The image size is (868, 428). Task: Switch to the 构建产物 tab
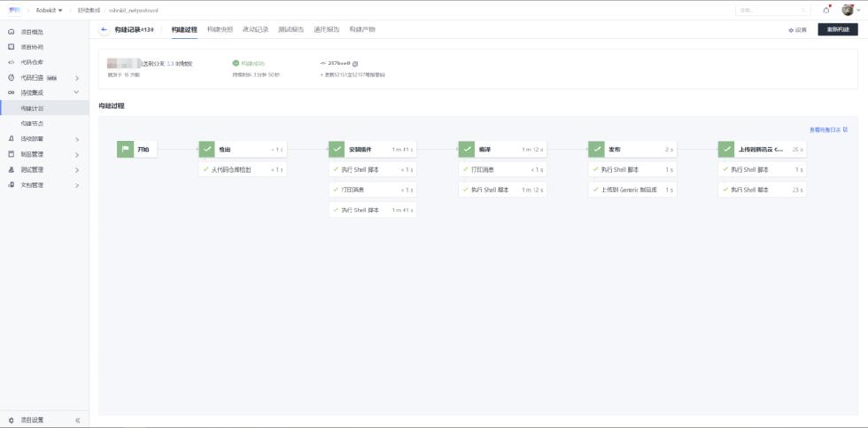point(362,29)
